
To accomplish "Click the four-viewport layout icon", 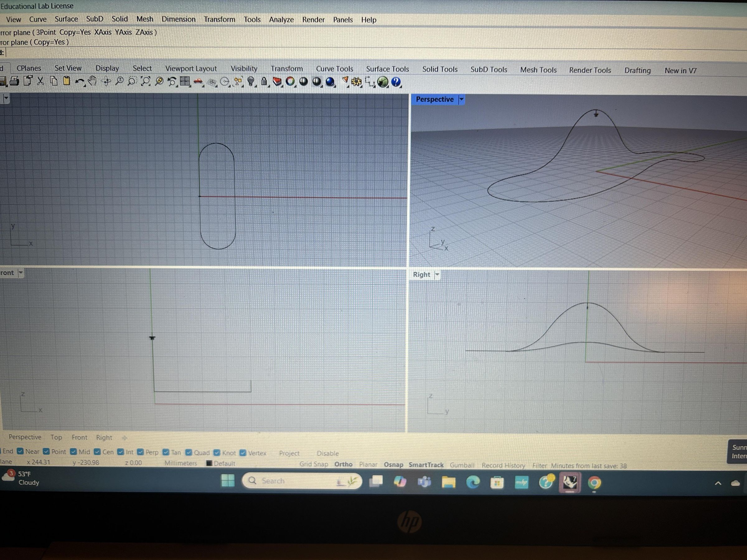I will tap(185, 81).
